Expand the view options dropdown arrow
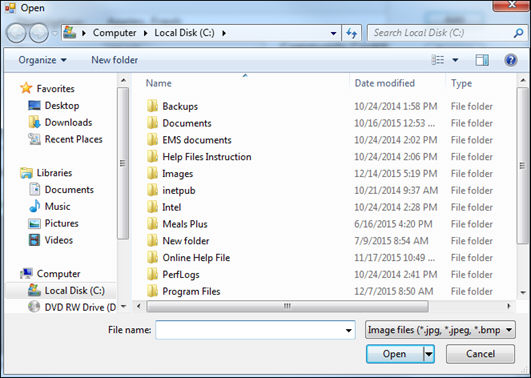This screenshot has width=531, height=378. tap(455, 60)
